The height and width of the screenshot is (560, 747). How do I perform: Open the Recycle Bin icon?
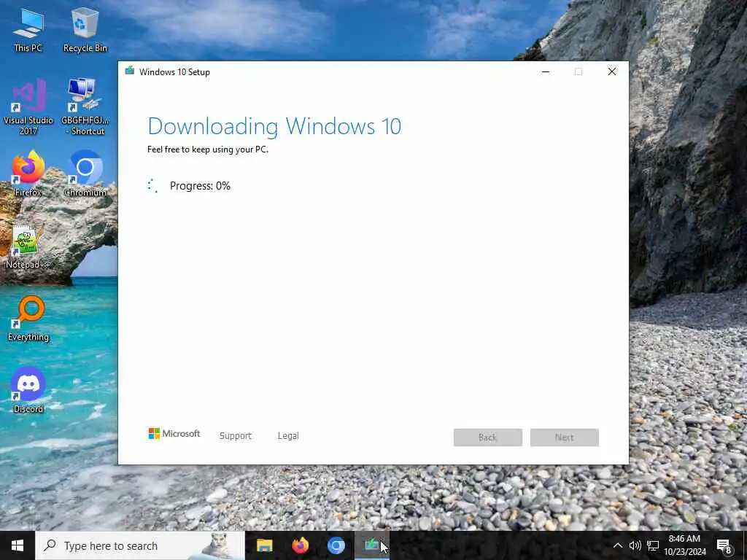[x=85, y=29]
